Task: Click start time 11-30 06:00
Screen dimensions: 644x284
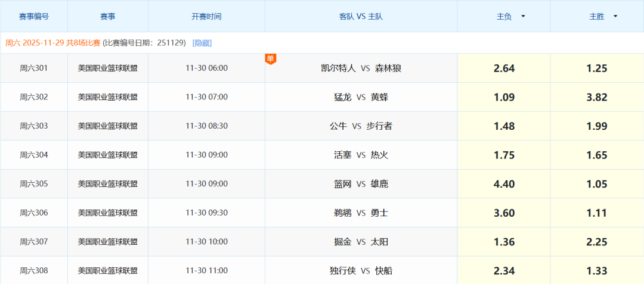Action: [x=206, y=68]
